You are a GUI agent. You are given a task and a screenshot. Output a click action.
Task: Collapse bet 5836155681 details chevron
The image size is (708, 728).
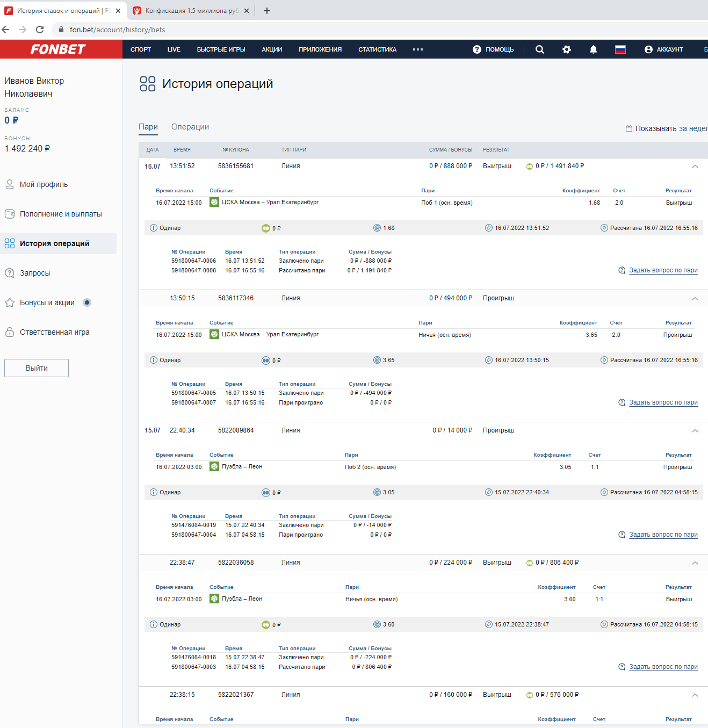point(695,167)
